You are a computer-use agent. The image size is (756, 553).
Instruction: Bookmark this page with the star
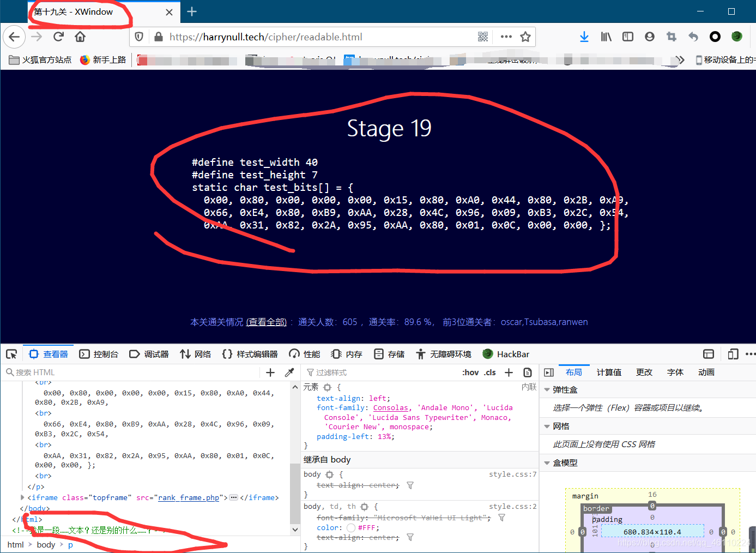[525, 37]
